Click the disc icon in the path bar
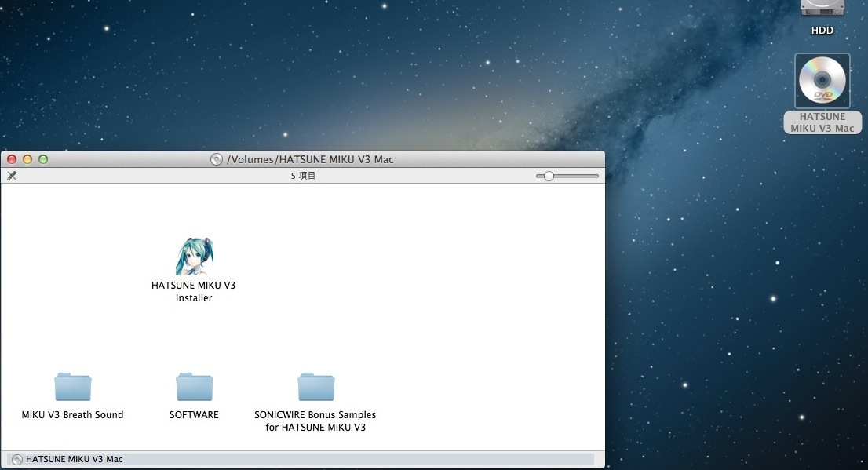The width and height of the screenshot is (868, 470). coord(17,460)
